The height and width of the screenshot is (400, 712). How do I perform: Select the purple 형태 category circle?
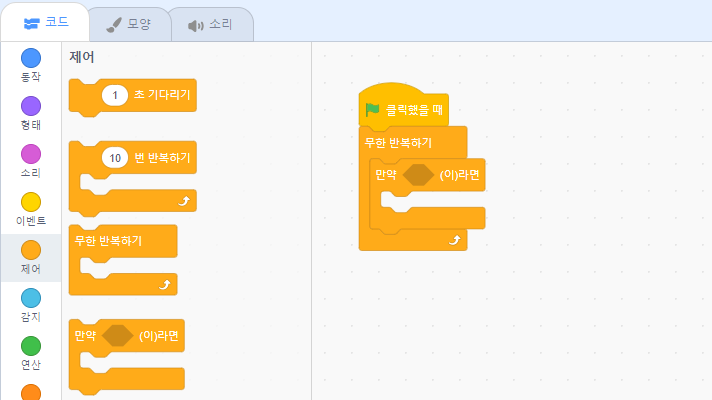coord(31,106)
